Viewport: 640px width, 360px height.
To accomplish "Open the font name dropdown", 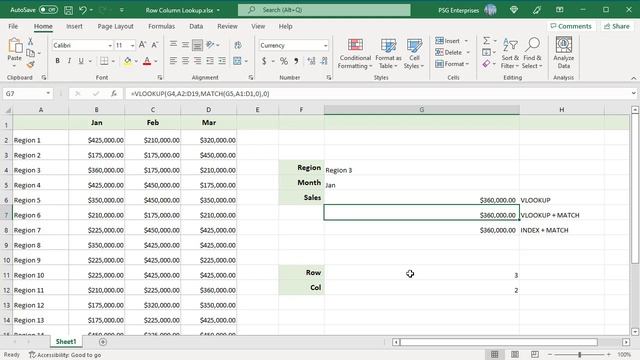I will pos(110,45).
